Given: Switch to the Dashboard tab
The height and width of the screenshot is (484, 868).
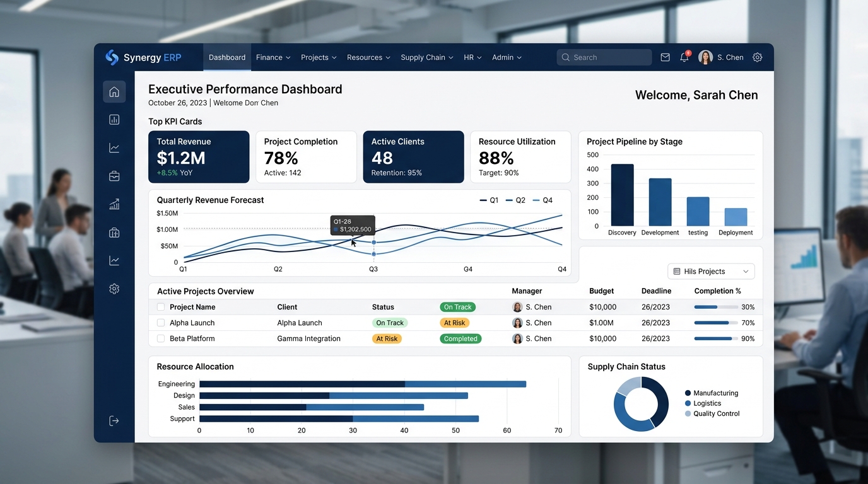Looking at the screenshot, I should pos(227,57).
